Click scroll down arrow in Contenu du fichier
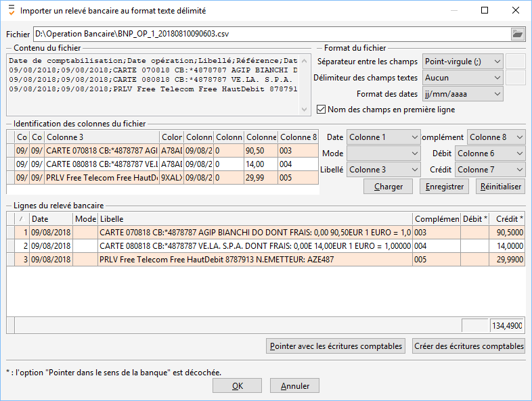This screenshot has width=532, height=401. (305, 110)
